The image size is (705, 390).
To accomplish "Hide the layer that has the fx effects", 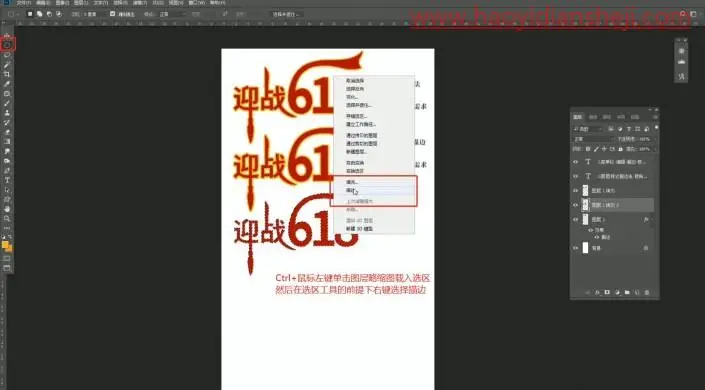I will point(576,220).
